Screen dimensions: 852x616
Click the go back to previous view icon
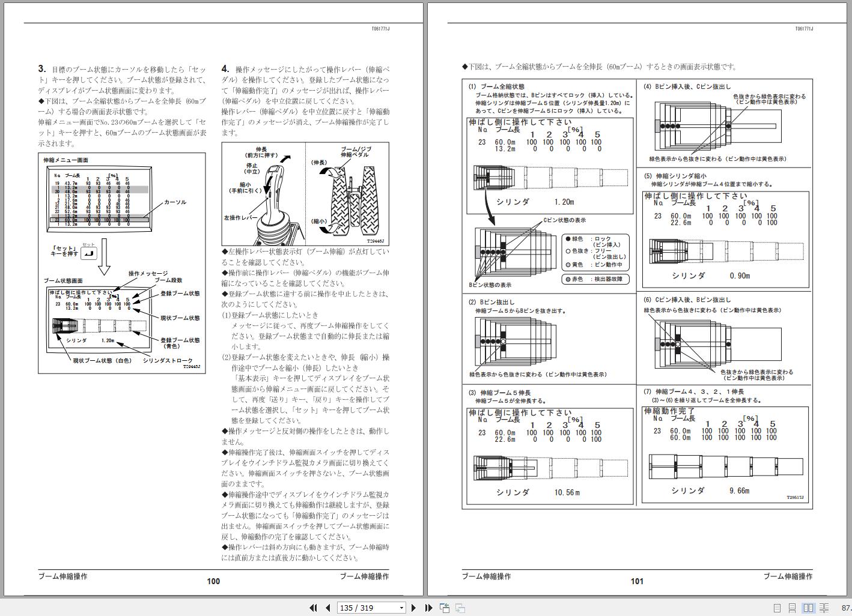[x=445, y=608]
